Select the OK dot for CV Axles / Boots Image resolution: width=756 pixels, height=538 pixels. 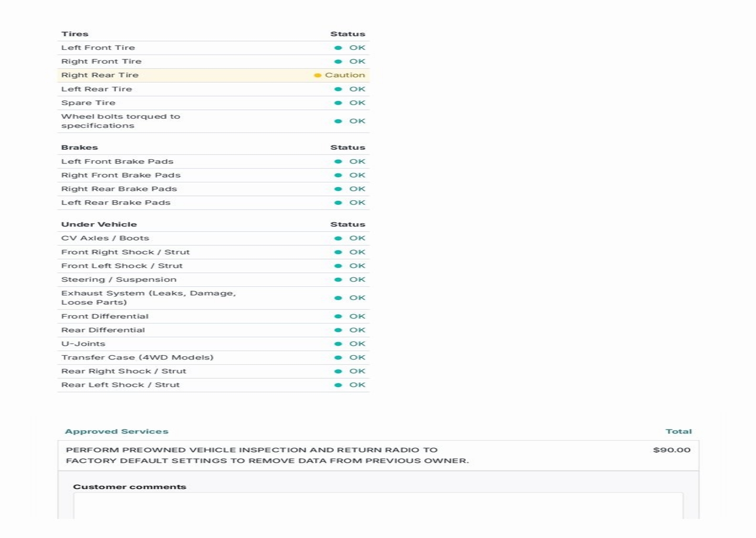coord(338,239)
